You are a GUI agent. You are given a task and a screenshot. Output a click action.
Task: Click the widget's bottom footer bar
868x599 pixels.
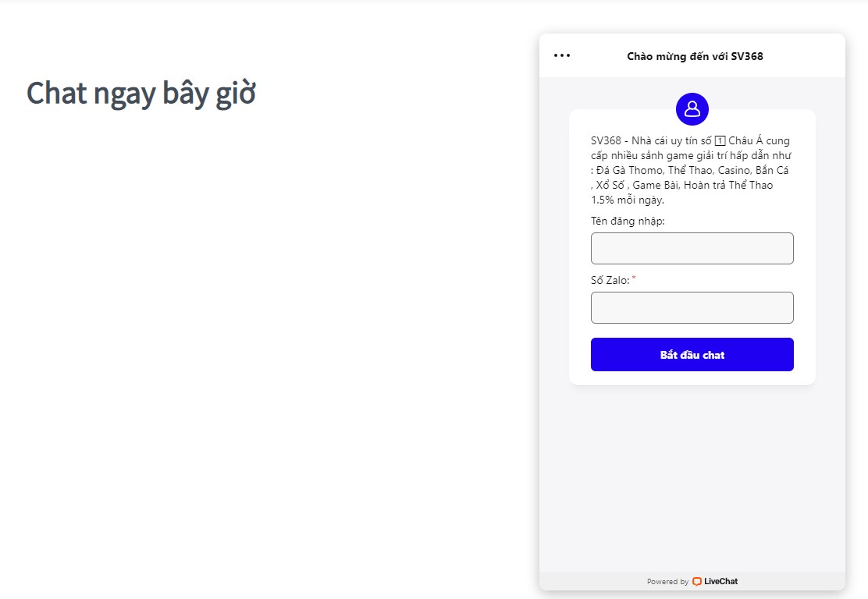point(692,581)
